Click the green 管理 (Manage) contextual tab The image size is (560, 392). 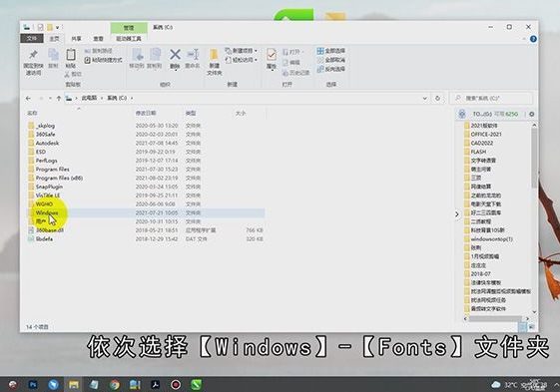point(129,28)
